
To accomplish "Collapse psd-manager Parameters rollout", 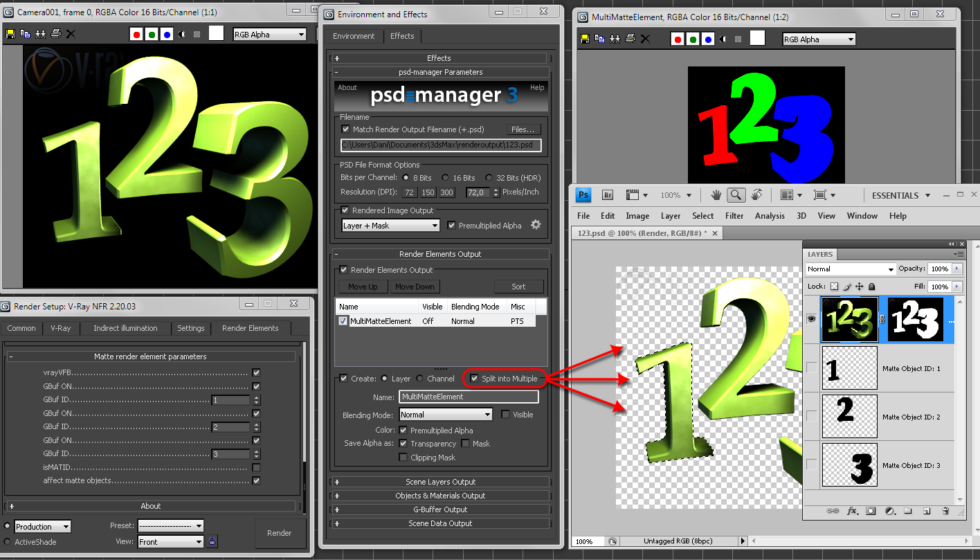I will pyautogui.click(x=439, y=72).
